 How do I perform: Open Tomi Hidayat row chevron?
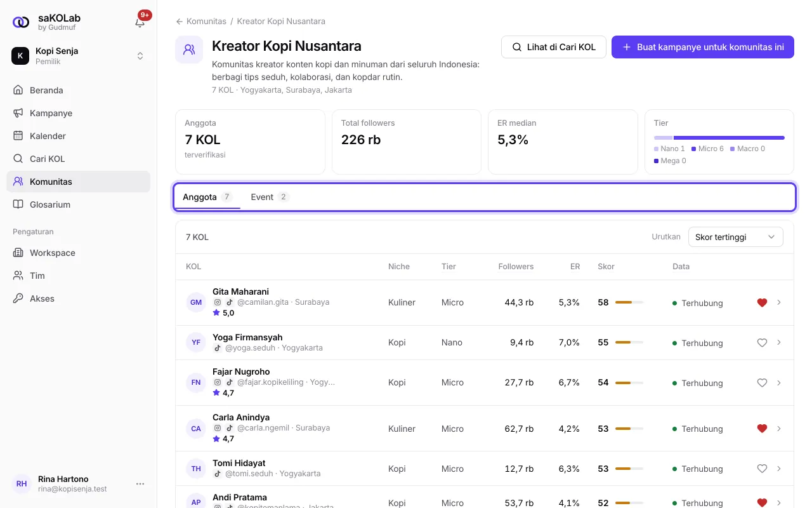click(779, 469)
